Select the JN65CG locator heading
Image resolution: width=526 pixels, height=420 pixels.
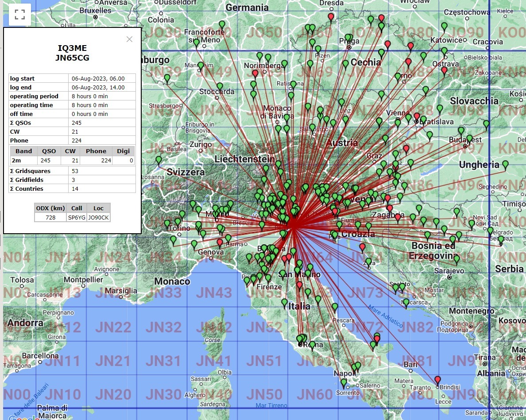click(72, 58)
